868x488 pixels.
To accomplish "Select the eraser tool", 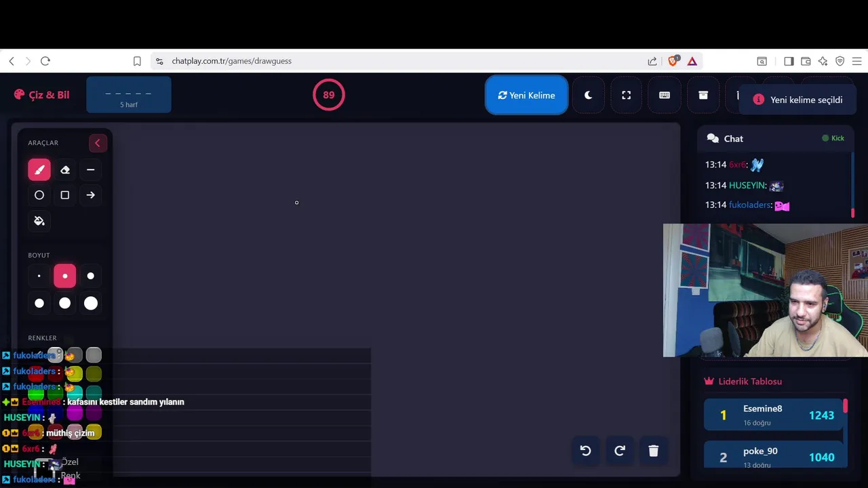I will 65,169.
